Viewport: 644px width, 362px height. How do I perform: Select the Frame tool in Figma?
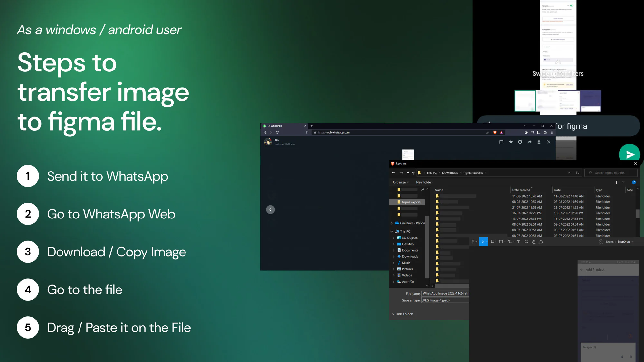(493, 242)
